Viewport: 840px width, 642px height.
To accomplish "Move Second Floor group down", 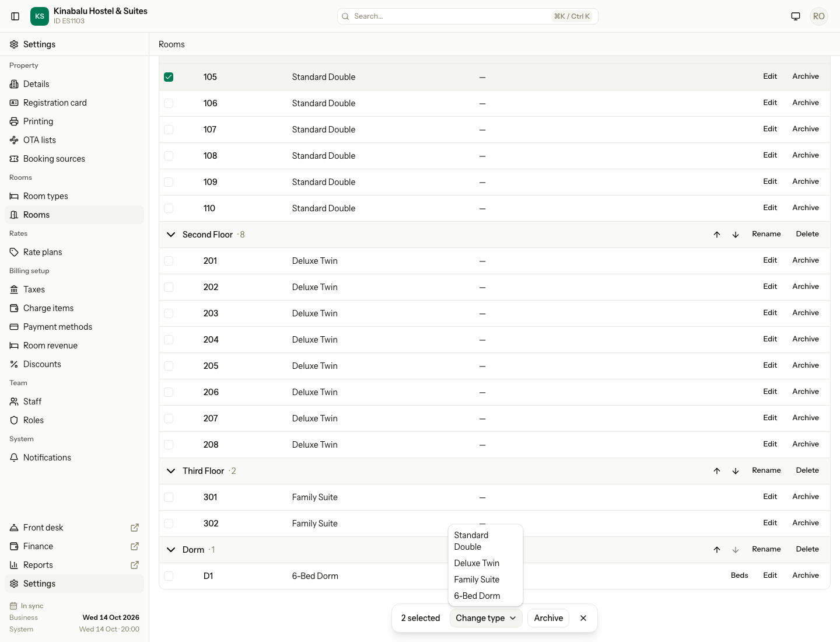I will pos(736,235).
